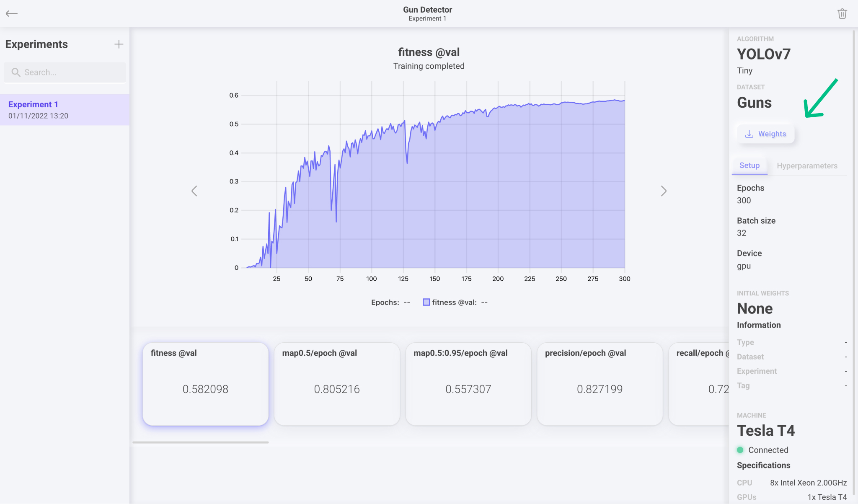
Task: Click the trash delete icon
Action: [x=842, y=13]
